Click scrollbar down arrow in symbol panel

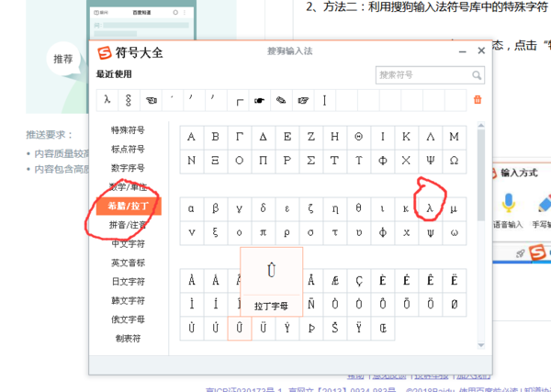[480, 345]
